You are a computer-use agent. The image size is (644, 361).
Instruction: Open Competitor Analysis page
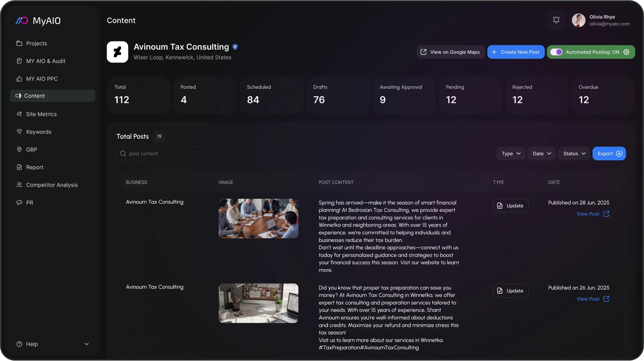point(52,185)
